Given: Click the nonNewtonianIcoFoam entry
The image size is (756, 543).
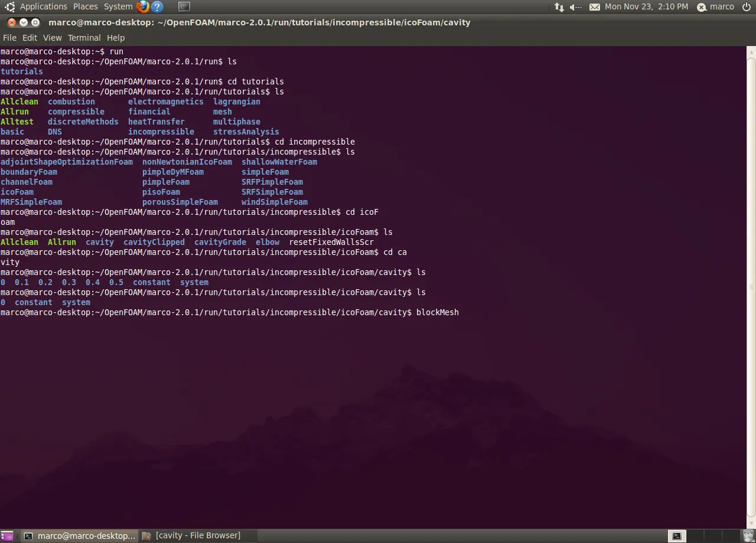Looking at the screenshot, I should coord(187,162).
